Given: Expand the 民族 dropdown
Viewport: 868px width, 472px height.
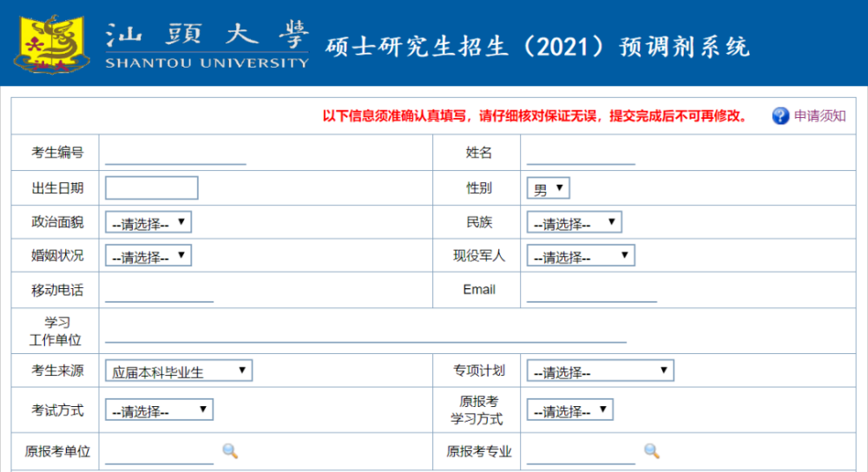Looking at the screenshot, I should point(574,222).
